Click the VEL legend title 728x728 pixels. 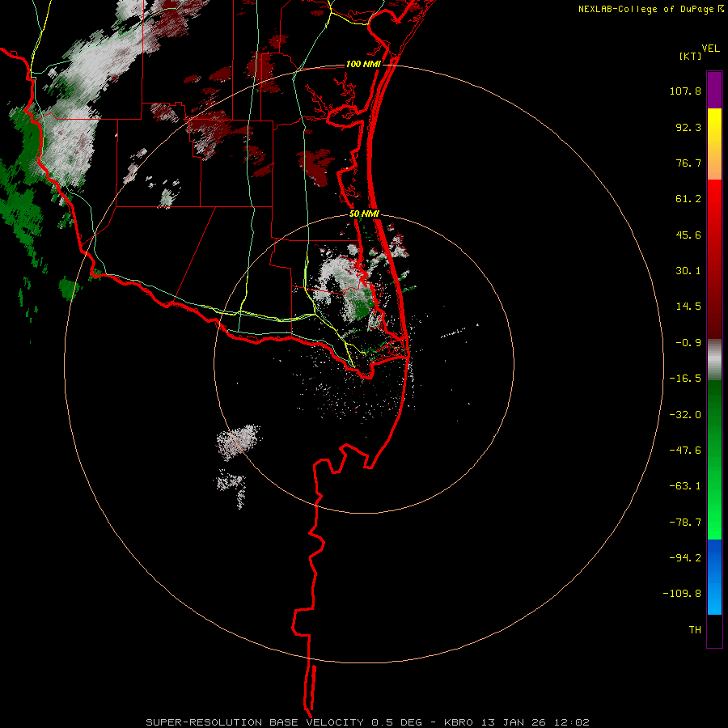tap(710, 49)
